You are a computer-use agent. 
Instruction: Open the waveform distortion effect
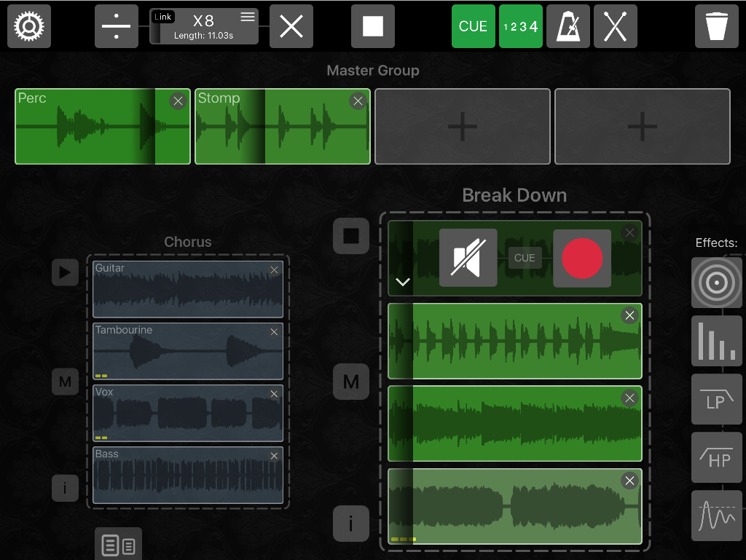[717, 516]
